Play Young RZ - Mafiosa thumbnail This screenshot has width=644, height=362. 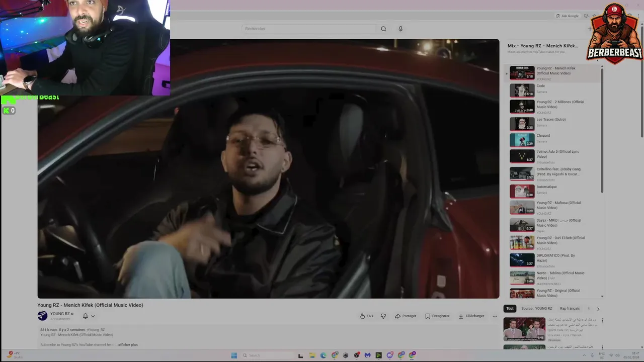click(x=522, y=208)
